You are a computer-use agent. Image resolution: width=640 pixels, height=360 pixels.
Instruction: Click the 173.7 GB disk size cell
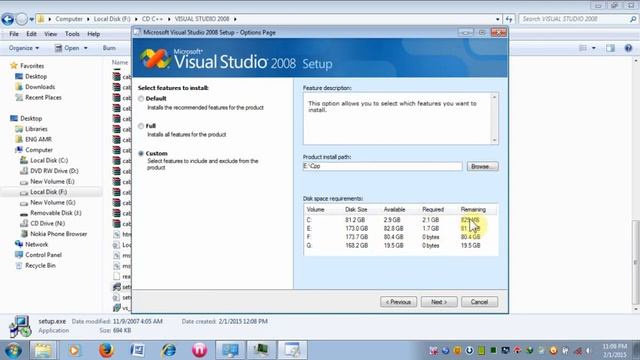(x=356, y=237)
